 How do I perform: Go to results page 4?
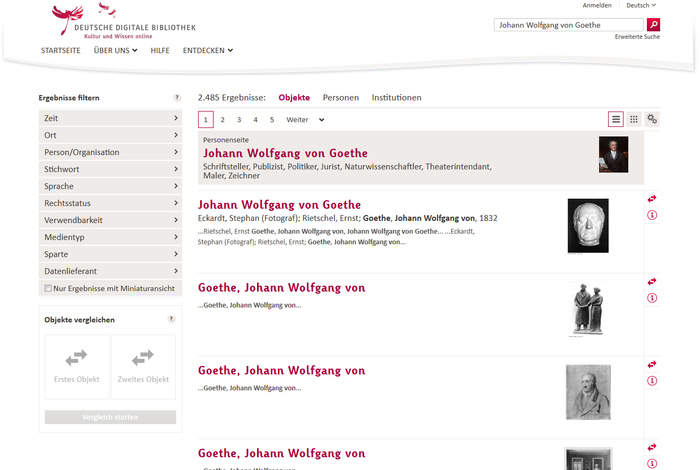click(x=255, y=120)
